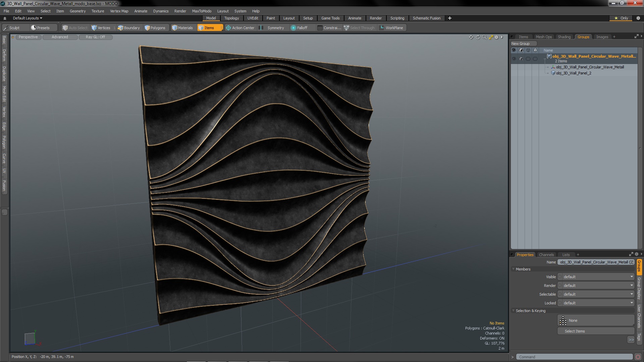Toggle the second square checkbox in group row
This screenshot has width=644, height=362.
pyautogui.click(x=535, y=59)
